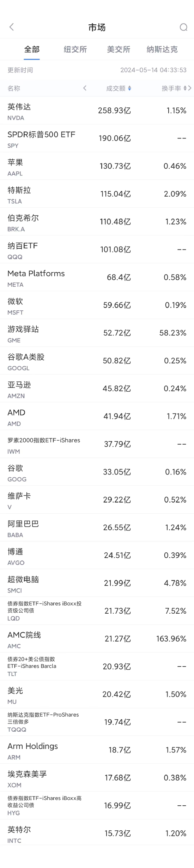Open the 阿里巴巴 BABA row
This screenshot has height=868, width=194.
click(97, 528)
